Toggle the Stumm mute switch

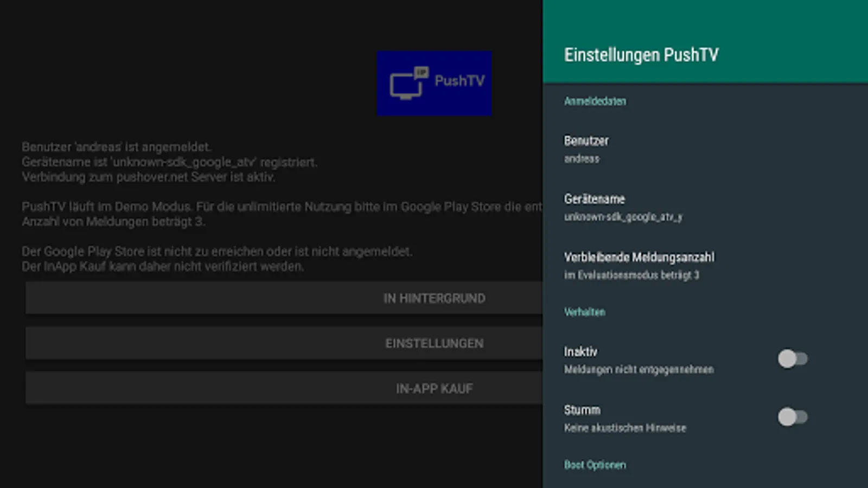tap(793, 417)
